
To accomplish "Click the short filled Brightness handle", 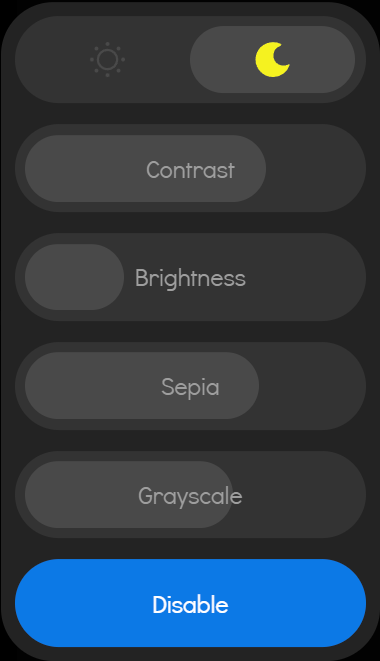I will [x=74, y=277].
